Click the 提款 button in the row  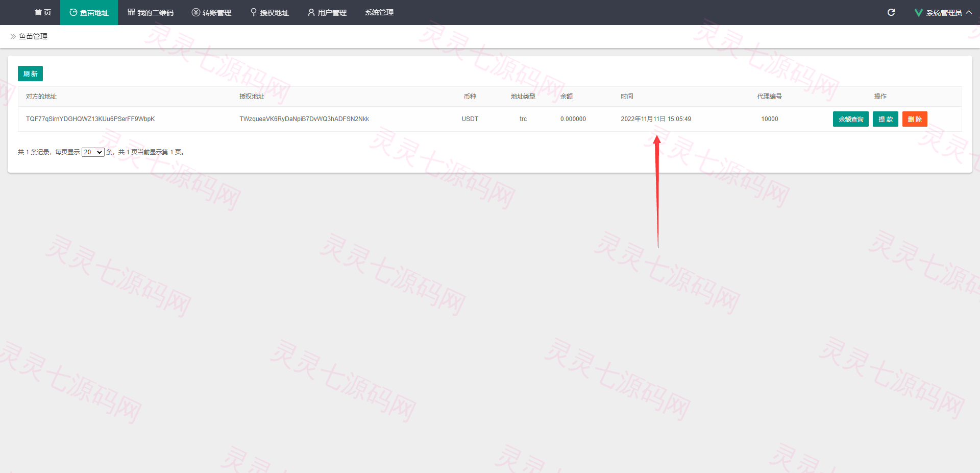tap(886, 119)
